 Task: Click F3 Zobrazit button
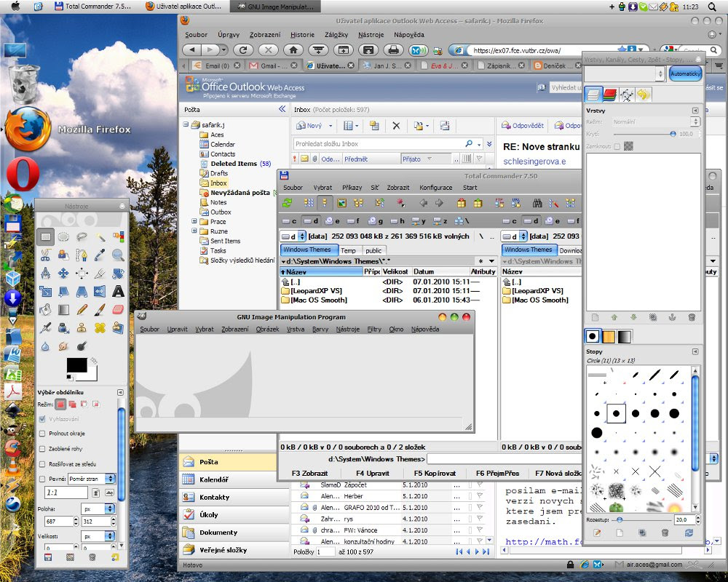pos(309,474)
